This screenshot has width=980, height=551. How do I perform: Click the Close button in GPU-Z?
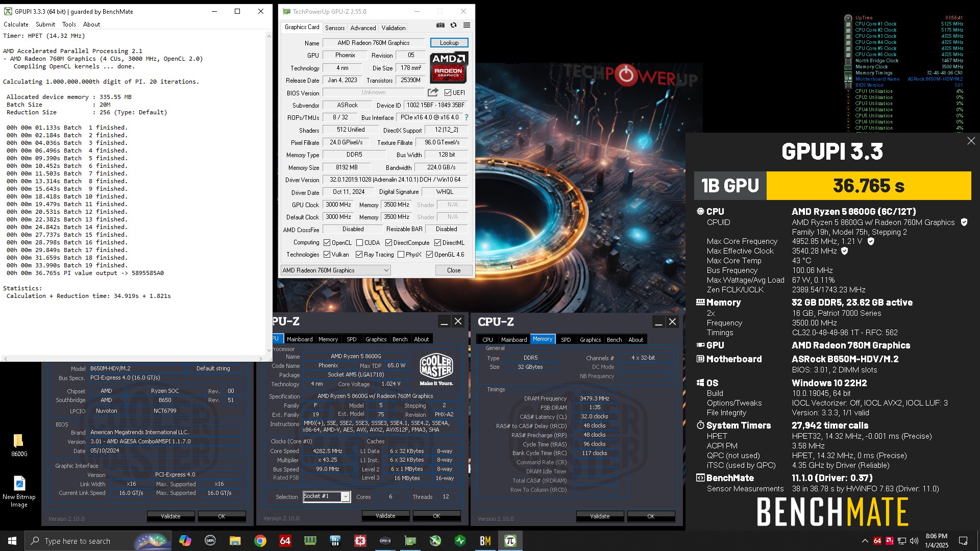point(454,270)
